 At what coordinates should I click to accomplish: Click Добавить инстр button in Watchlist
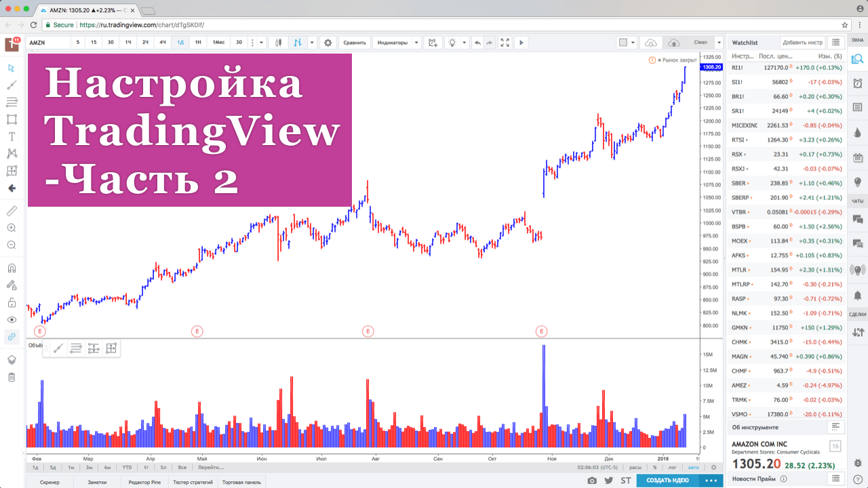[x=802, y=42]
